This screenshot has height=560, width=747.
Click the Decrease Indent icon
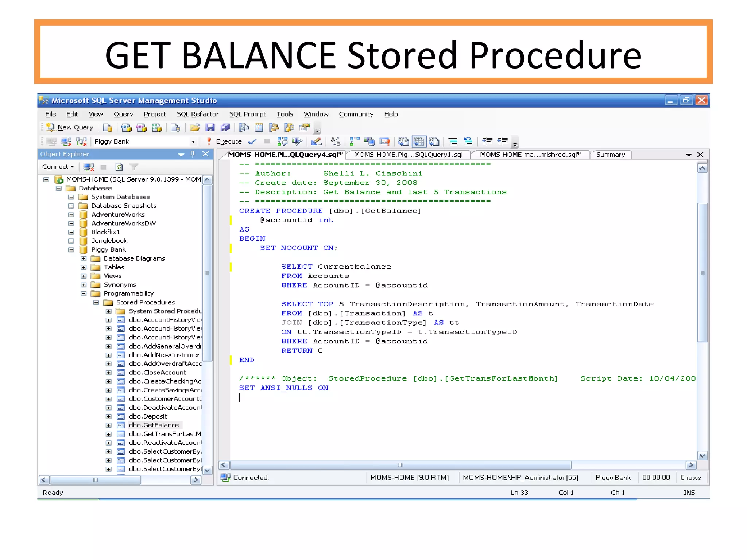[x=487, y=141]
